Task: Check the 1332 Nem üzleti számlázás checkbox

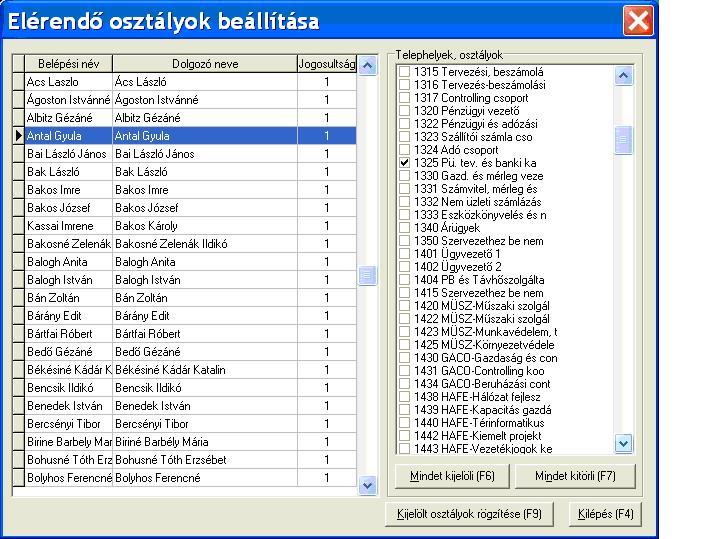Action: 404,202
